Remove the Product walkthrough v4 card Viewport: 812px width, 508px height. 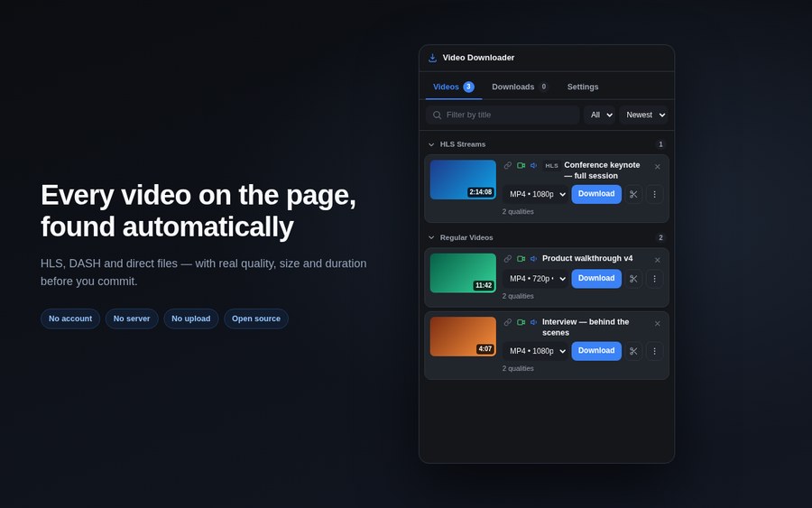pos(657,260)
